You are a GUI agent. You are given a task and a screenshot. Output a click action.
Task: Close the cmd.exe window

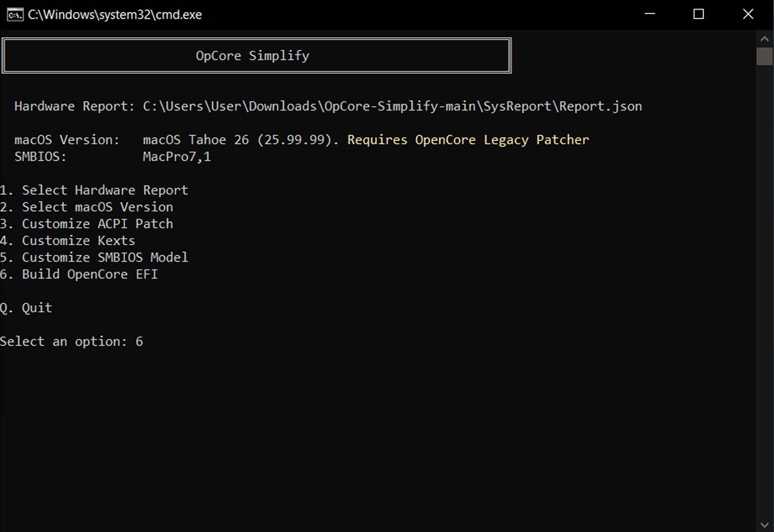point(748,14)
